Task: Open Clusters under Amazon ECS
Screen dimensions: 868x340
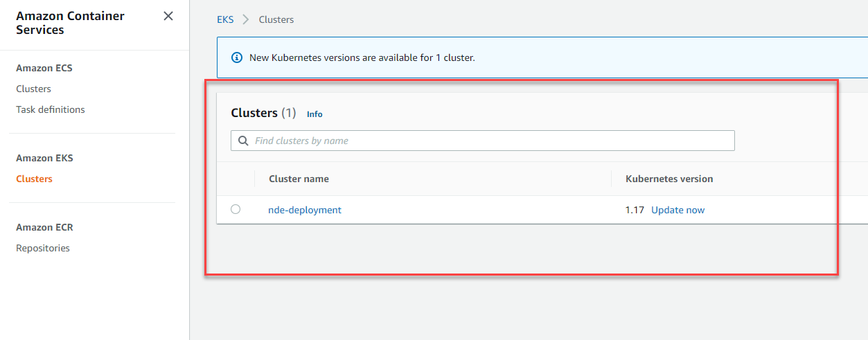Action: [x=33, y=89]
